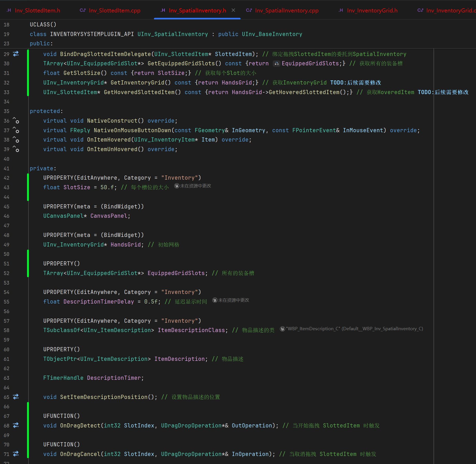Click the 'private' access specifier

click(x=41, y=168)
